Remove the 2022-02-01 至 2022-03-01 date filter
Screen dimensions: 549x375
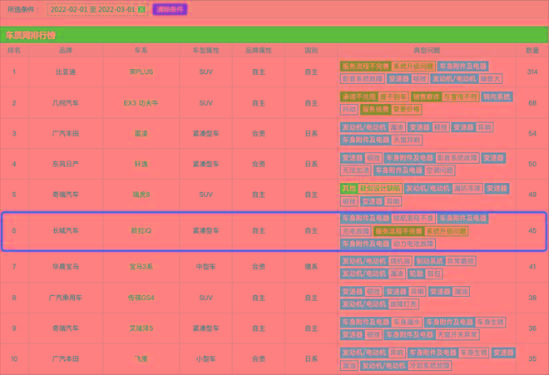tap(141, 9)
